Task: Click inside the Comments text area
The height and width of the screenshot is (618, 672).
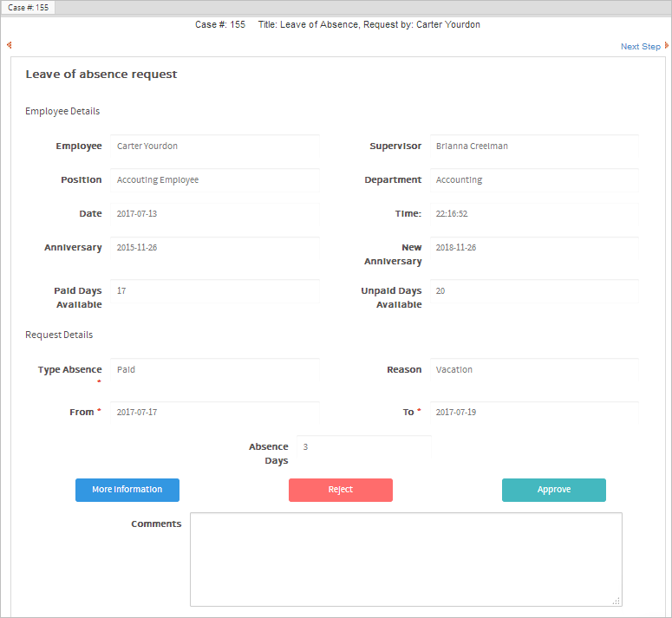Action: [x=405, y=559]
